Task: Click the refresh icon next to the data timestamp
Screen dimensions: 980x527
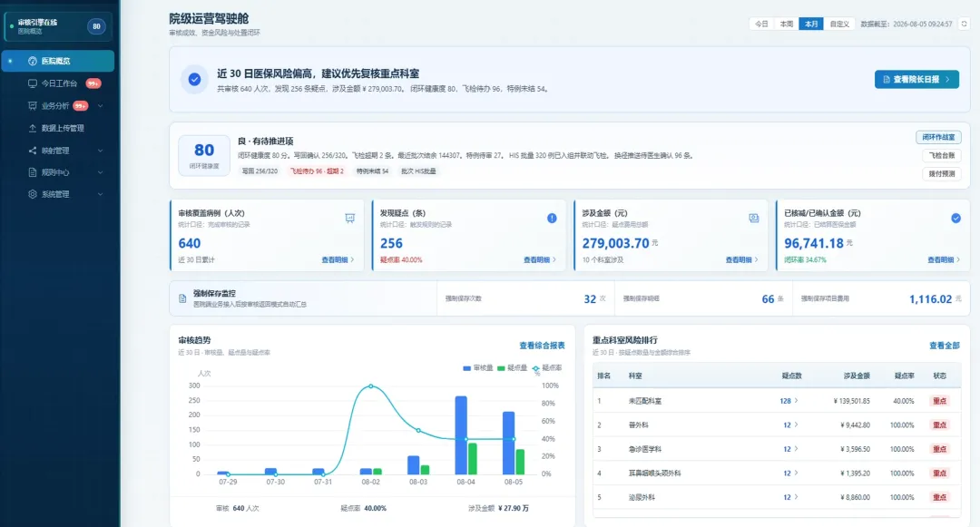Action: point(964,24)
